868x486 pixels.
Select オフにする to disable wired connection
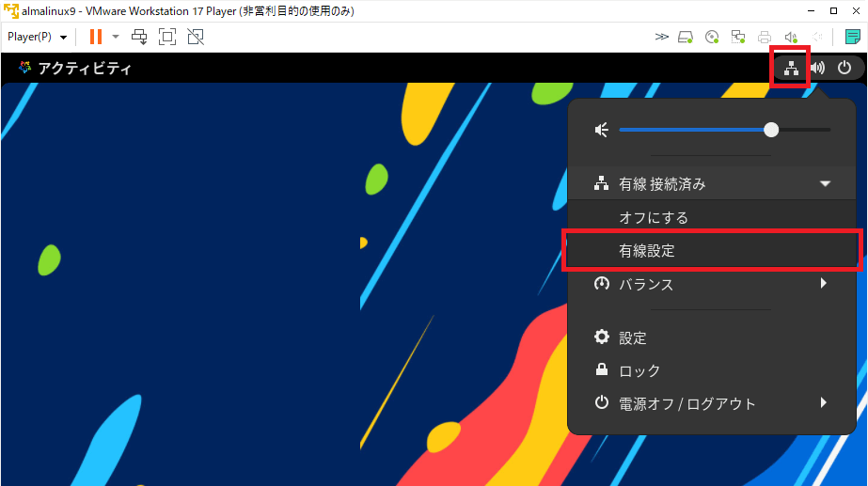pos(654,217)
